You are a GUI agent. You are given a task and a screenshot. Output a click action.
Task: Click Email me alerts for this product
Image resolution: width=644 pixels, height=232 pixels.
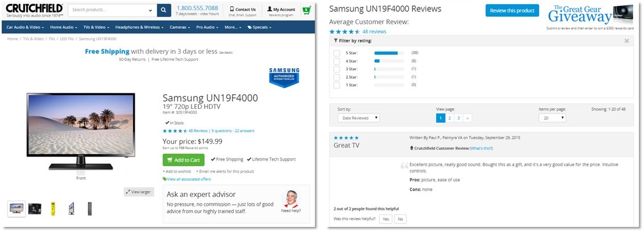point(225,171)
